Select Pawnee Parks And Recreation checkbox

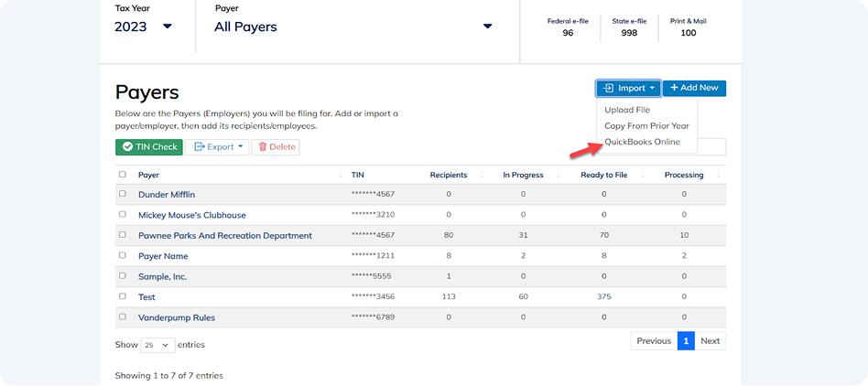coord(123,235)
